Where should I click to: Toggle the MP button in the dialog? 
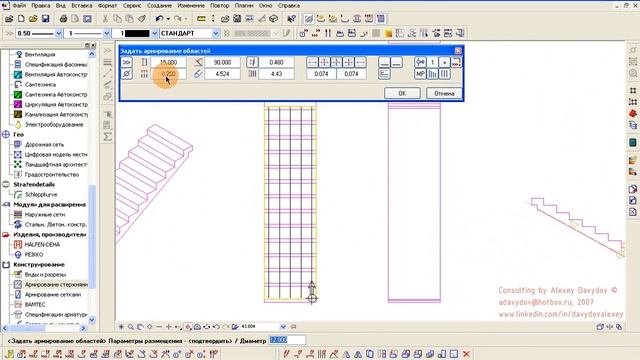(420, 74)
